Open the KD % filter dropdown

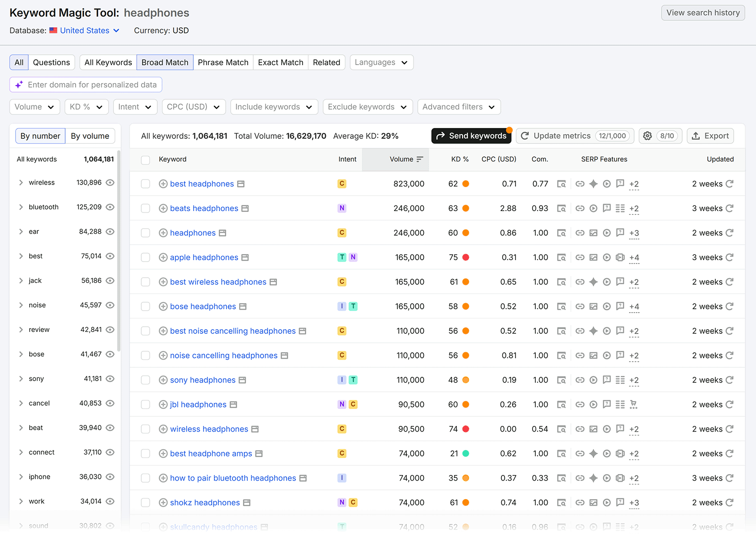pos(86,107)
